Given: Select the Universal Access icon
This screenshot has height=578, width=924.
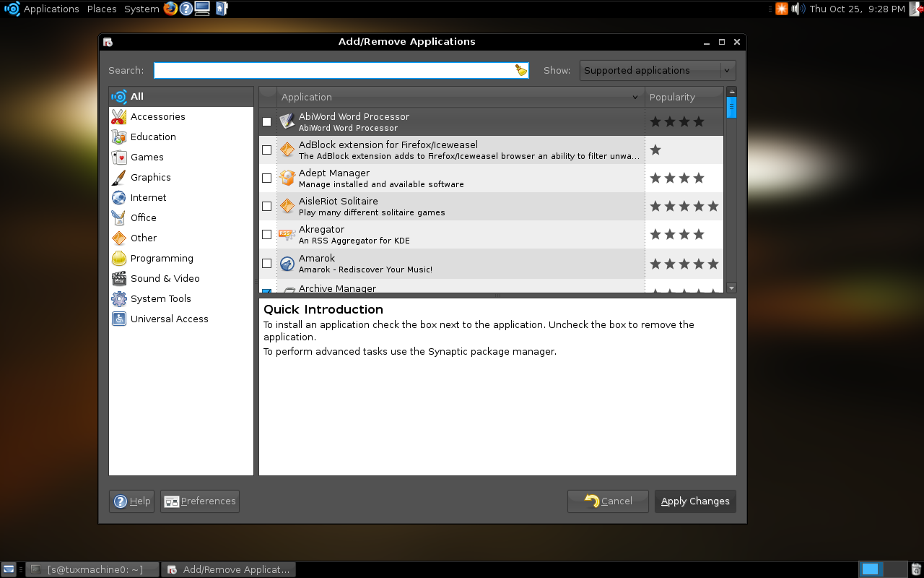Looking at the screenshot, I should pyautogui.click(x=119, y=319).
